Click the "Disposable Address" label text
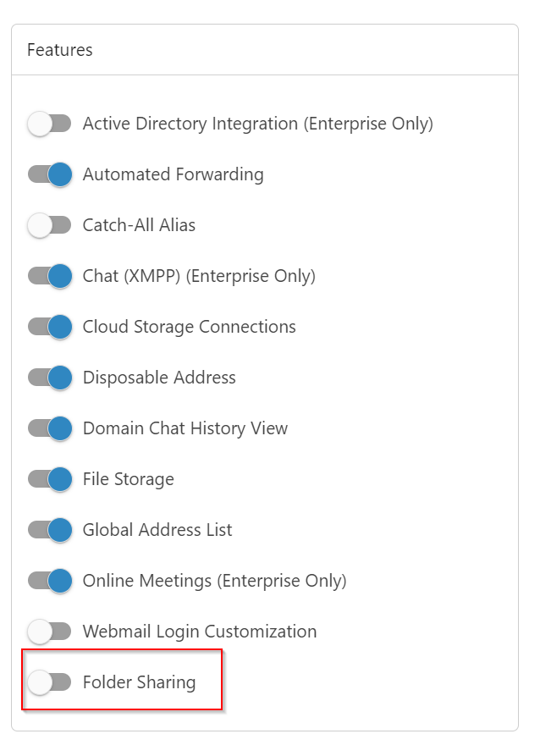540x756 pixels. click(x=159, y=378)
